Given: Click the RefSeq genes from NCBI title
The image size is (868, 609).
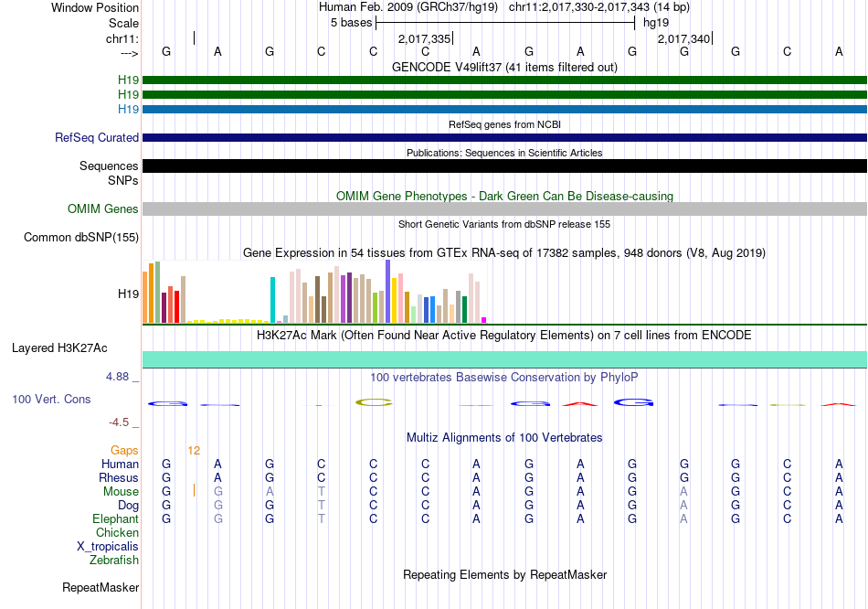Looking at the screenshot, I should tap(504, 124).
